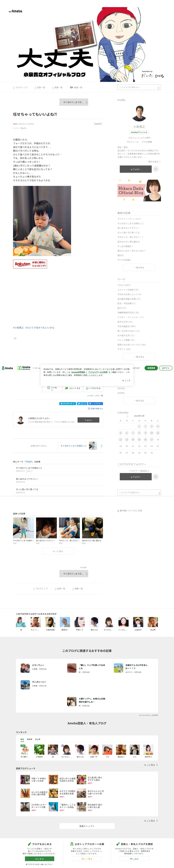Click 平野ノラ avatar in recommended bloggers
The image size is (174, 868).
80,622
